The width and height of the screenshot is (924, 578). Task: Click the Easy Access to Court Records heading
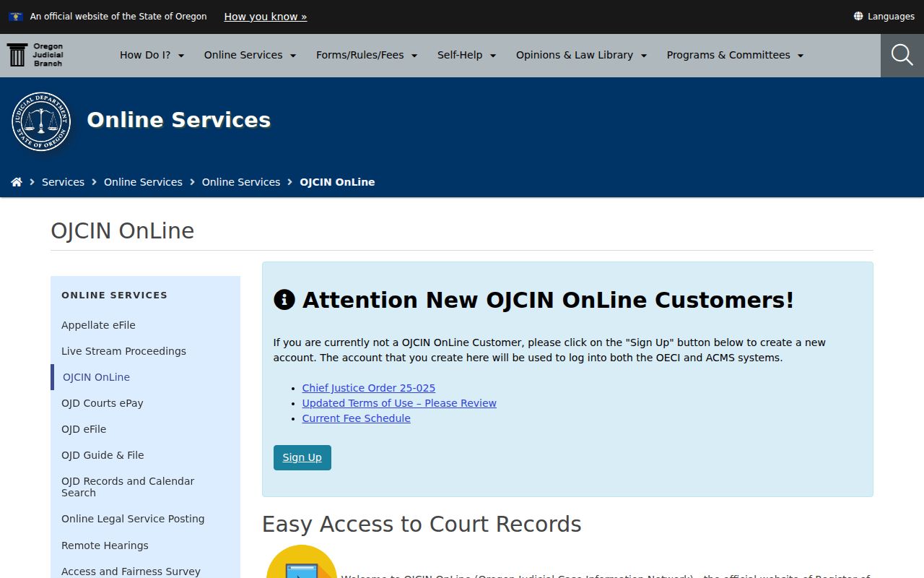coord(422,524)
